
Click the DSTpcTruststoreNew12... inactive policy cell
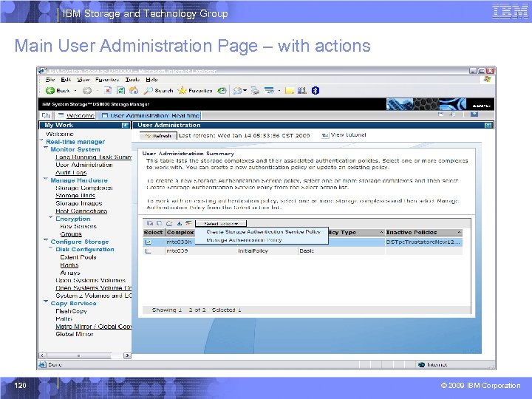click(x=423, y=242)
